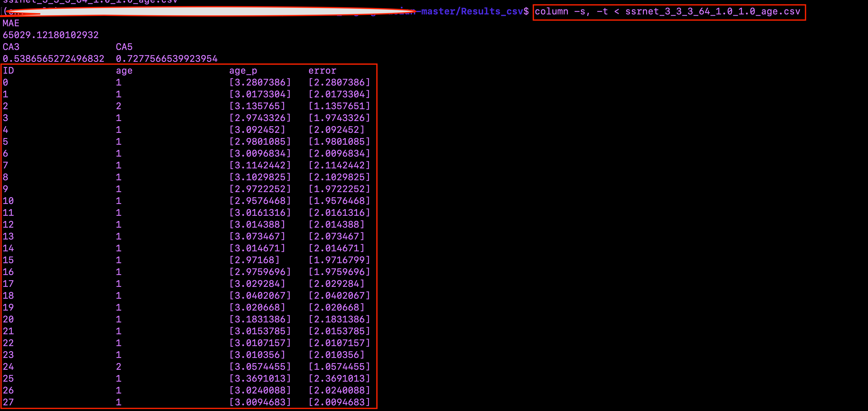This screenshot has width=868, height=411.
Task: Click the error value [2.2807386]
Action: coord(339,82)
